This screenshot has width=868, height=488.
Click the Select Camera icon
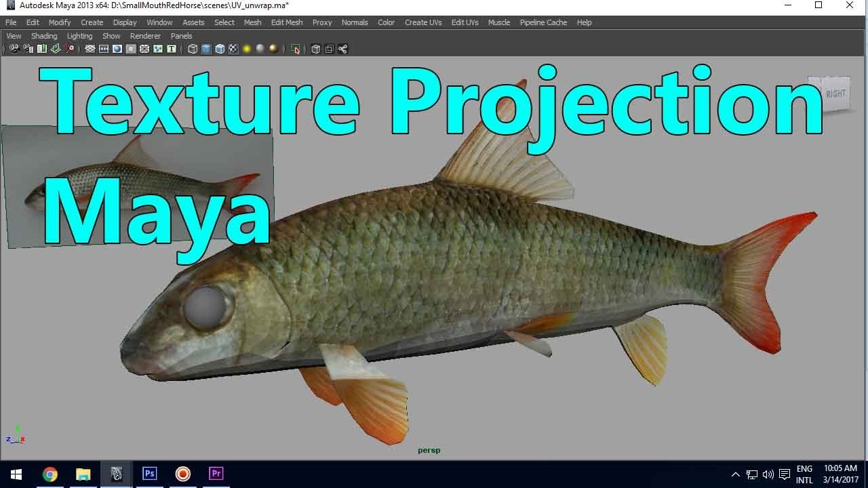tap(14, 49)
